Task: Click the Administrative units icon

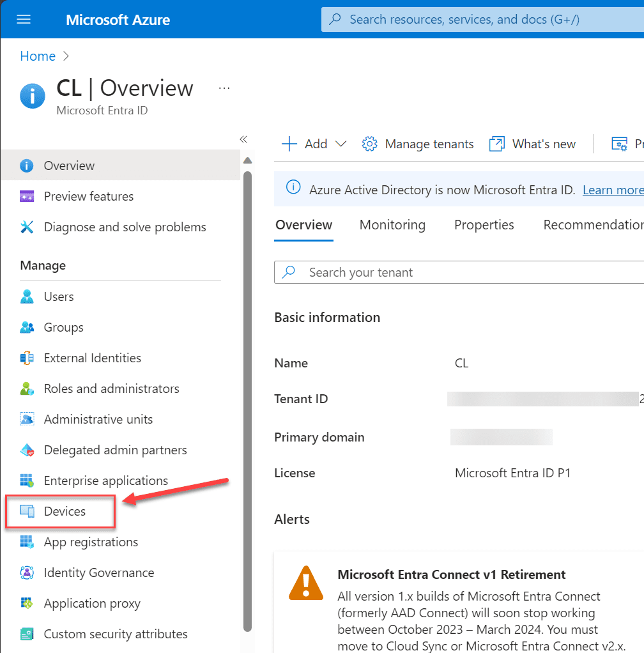Action: [27, 419]
